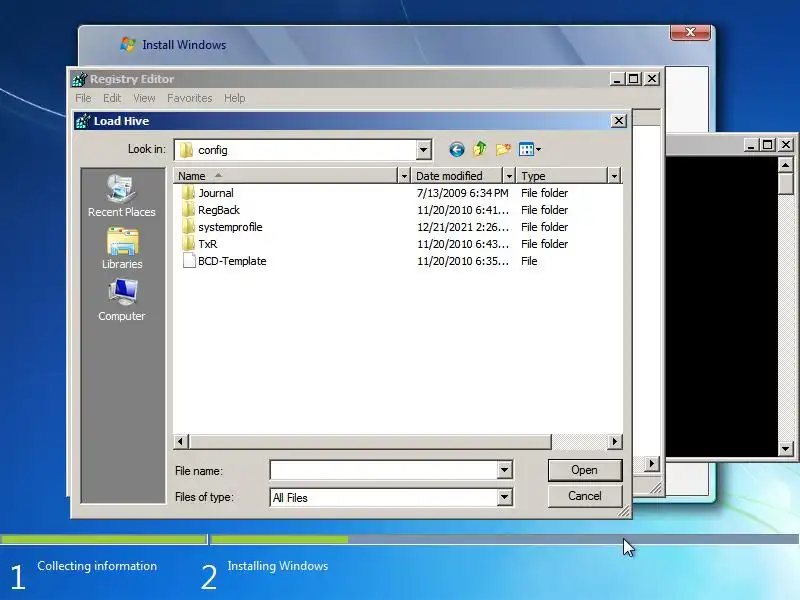This screenshot has width=800, height=600.
Task: Select the RegBack folder icon
Action: coord(188,210)
